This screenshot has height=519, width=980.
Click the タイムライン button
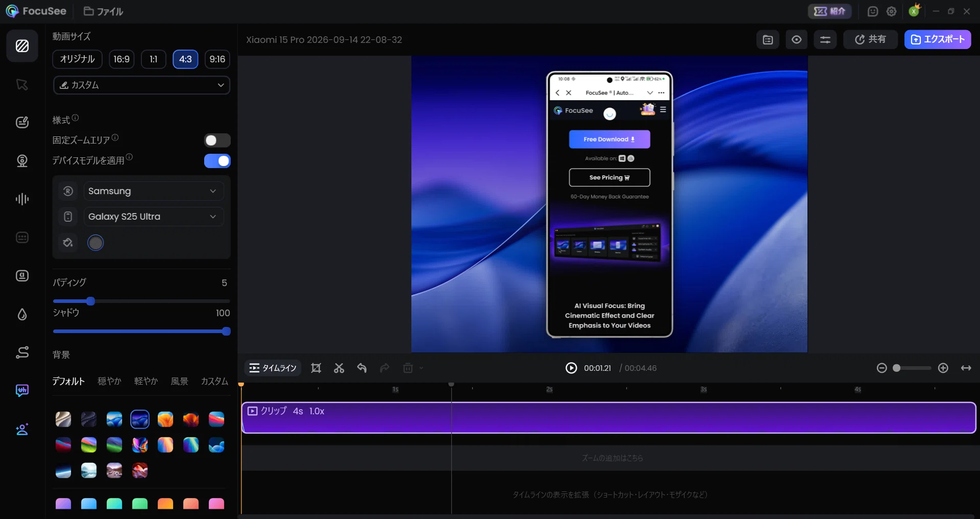(x=273, y=368)
